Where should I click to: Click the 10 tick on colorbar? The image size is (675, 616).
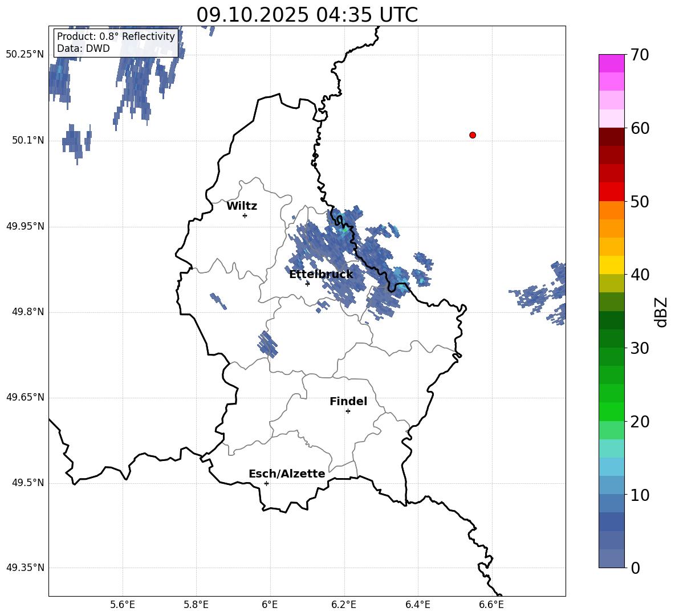[x=640, y=495]
